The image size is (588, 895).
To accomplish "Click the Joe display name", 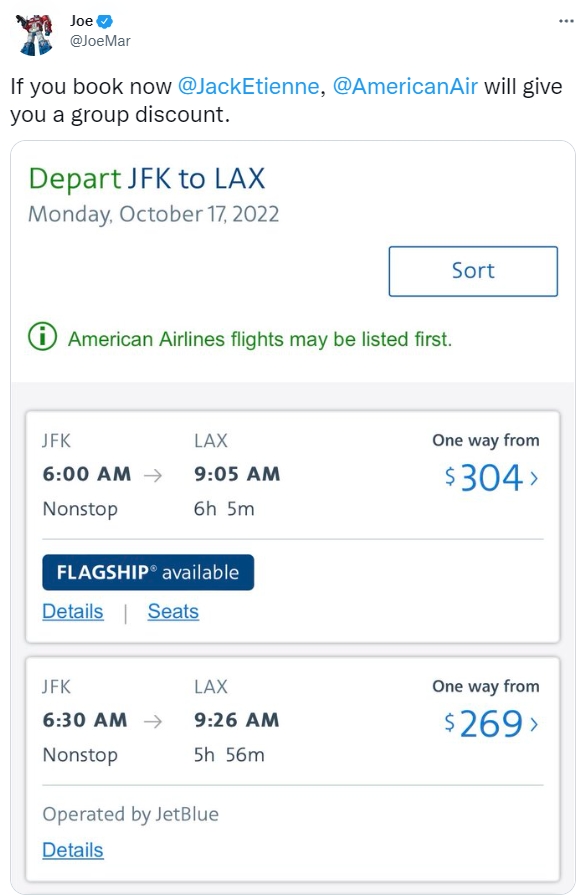I will pyautogui.click(x=82, y=21).
